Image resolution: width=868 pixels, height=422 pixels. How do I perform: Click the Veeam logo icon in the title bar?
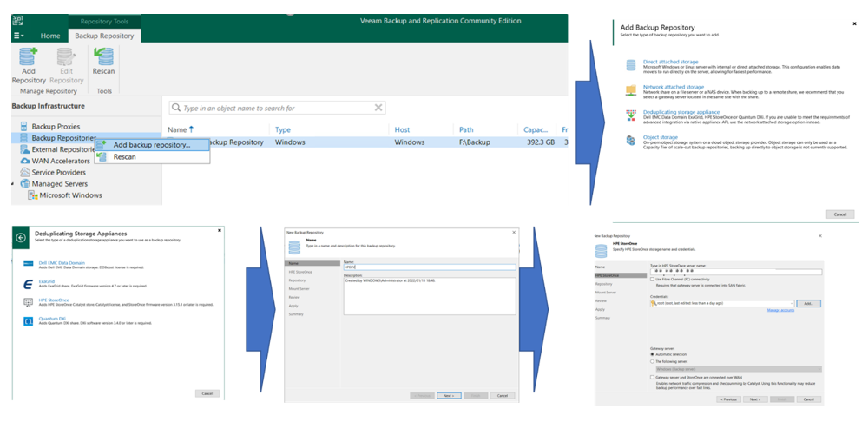pos(17,21)
